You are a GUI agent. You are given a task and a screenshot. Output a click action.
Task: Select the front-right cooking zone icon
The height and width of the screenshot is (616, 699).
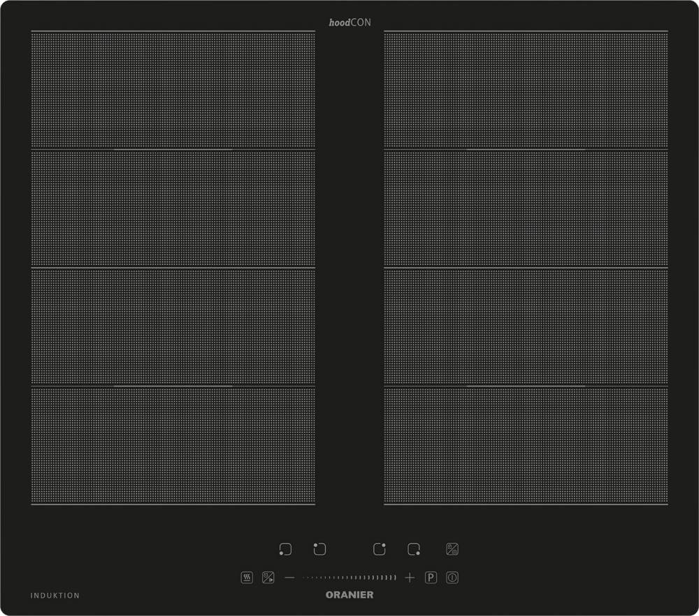(415, 550)
